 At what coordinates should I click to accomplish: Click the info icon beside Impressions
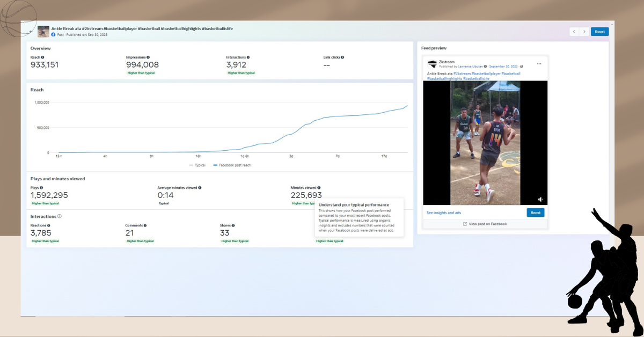pos(148,57)
